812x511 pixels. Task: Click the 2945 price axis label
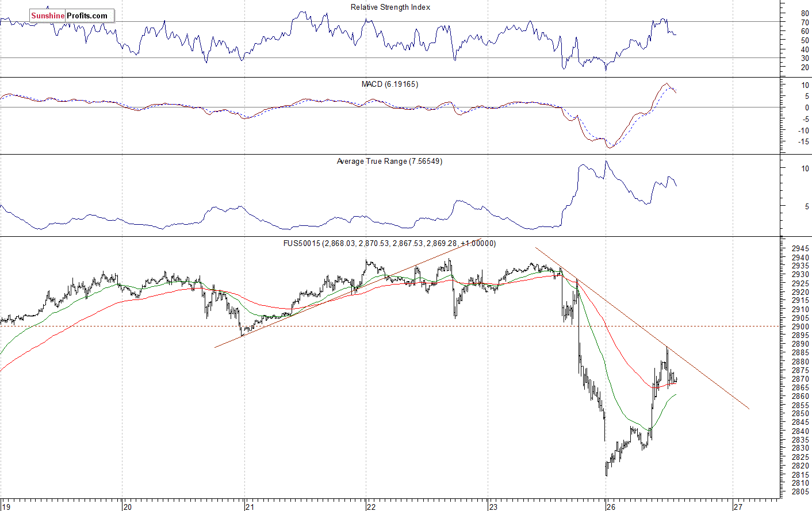(x=800, y=248)
